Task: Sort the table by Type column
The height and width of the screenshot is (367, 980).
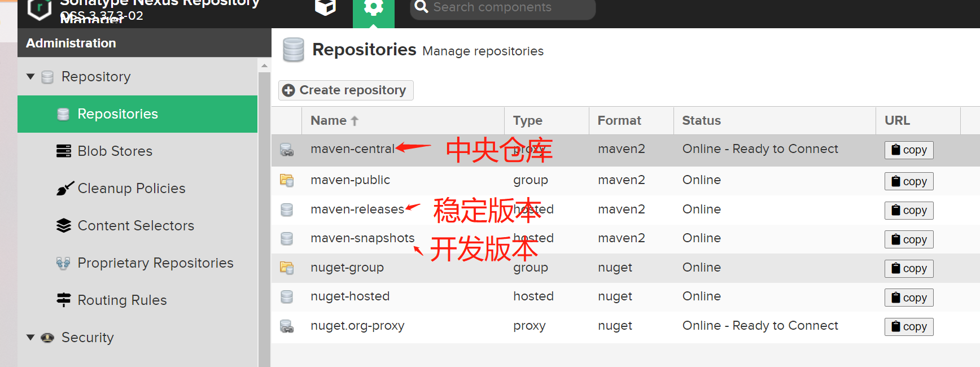Action: tap(546, 120)
